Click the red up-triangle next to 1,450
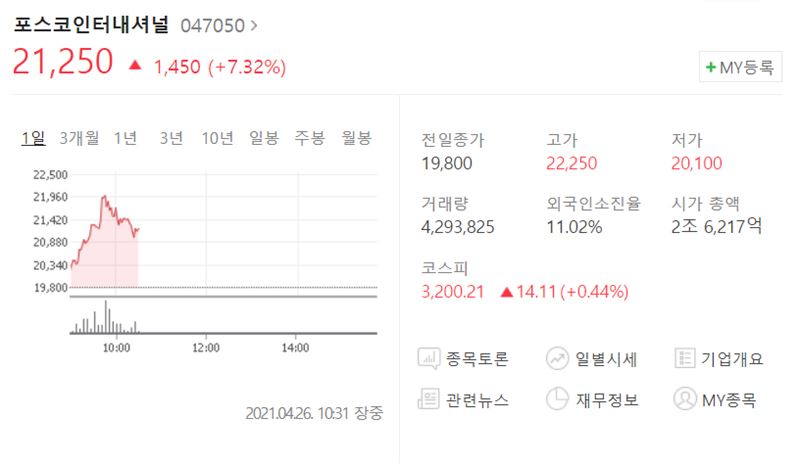 coord(135,65)
